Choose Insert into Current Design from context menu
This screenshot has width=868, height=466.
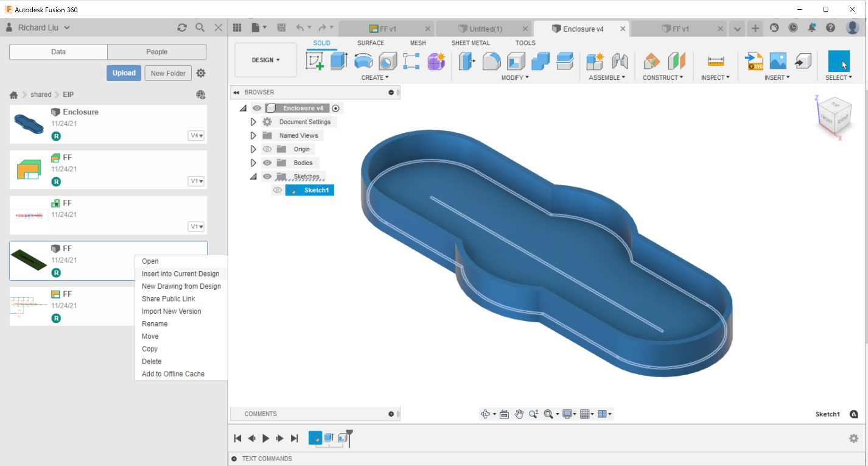[181, 274]
